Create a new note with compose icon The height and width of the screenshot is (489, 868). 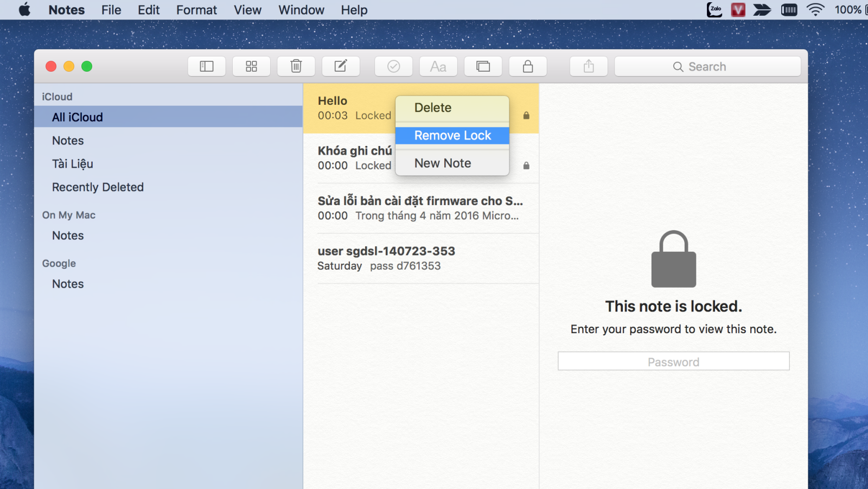[341, 66]
